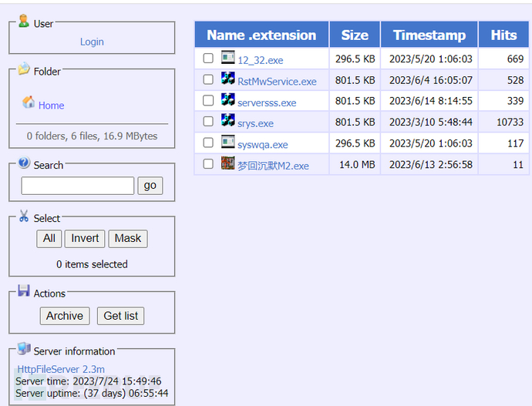Check the srys.exe selection box
532x406 pixels.
pos(208,122)
